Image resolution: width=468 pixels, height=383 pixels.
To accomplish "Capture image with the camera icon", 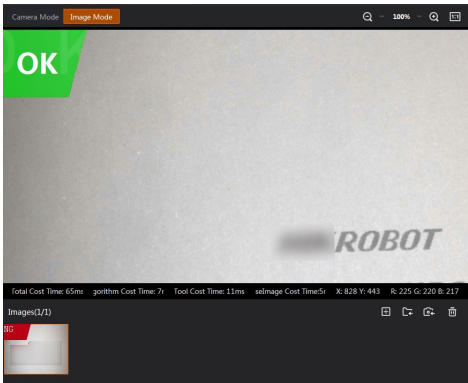I will click(x=429, y=312).
